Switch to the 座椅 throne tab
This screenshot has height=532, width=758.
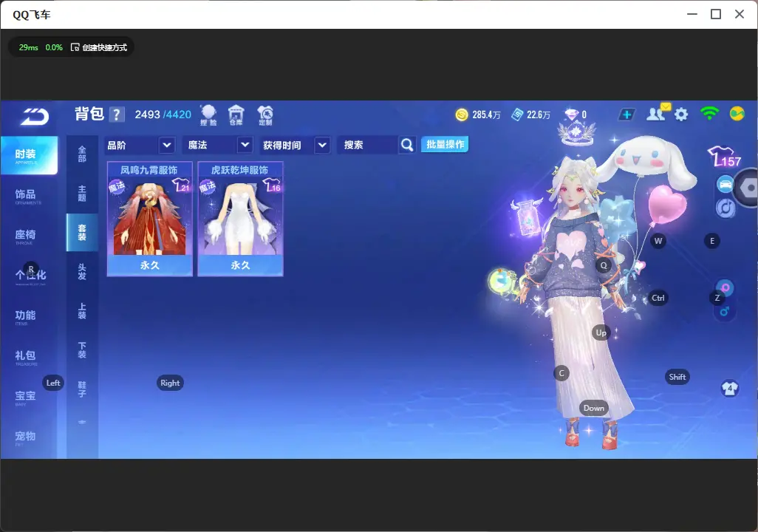point(27,236)
